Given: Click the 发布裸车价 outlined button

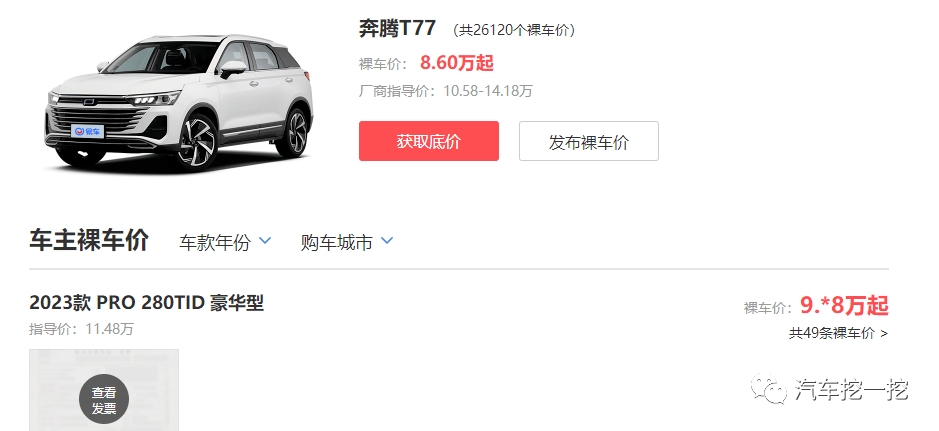Looking at the screenshot, I should click(x=589, y=141).
